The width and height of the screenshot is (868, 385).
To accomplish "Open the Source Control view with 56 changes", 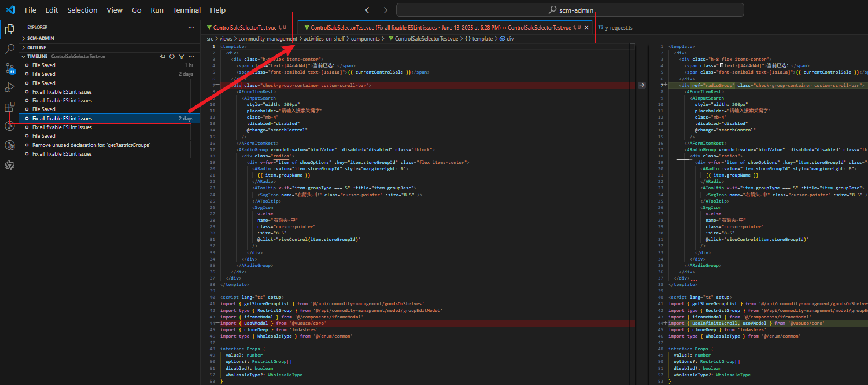I will click(9, 68).
